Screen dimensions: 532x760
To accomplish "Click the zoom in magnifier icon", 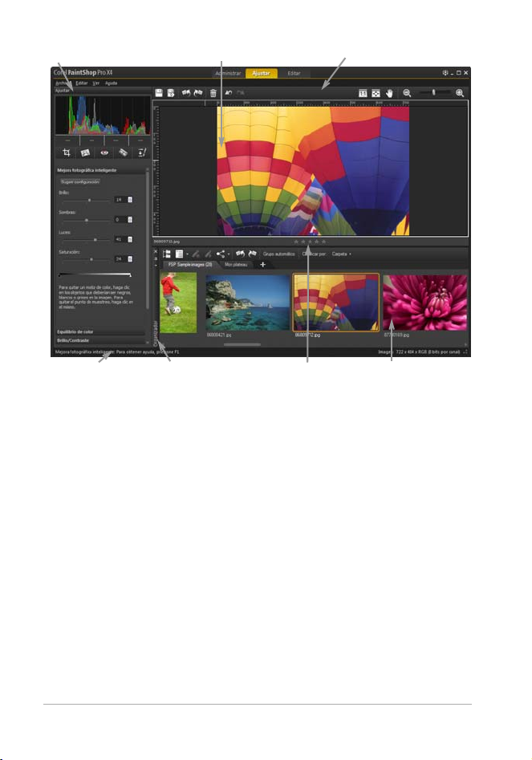I will pyautogui.click(x=460, y=93).
